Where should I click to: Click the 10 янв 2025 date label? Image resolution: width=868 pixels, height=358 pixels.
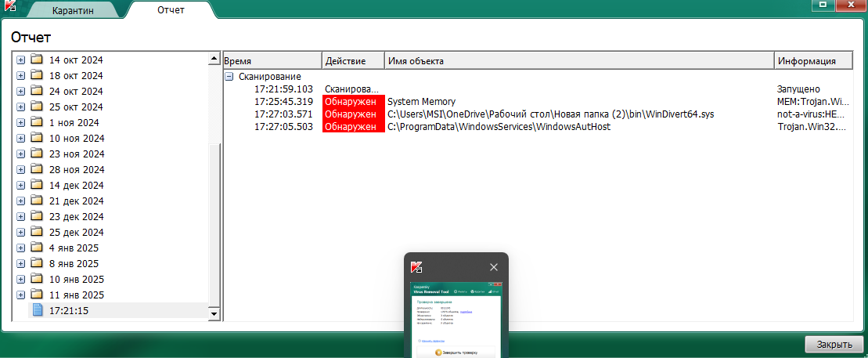tap(77, 280)
